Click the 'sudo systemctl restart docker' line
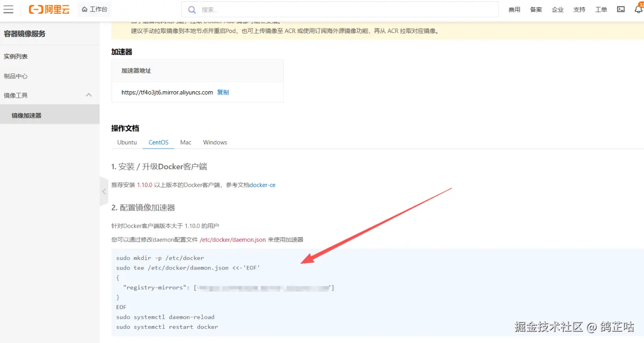The height and width of the screenshot is (343, 644). 167,327
